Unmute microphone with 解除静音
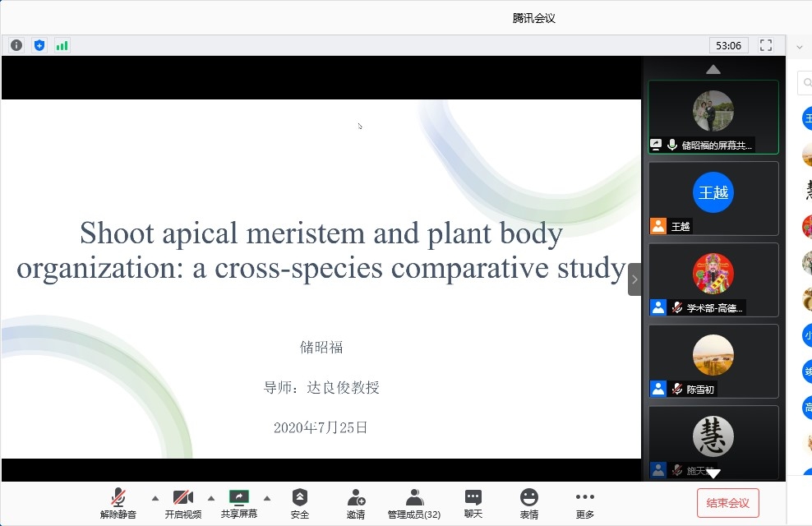 [x=118, y=503]
